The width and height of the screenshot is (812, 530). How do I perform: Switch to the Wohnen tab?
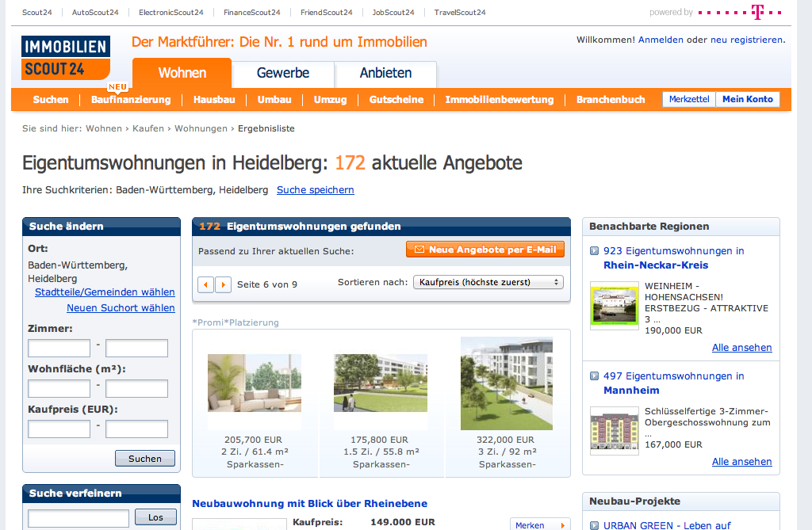pos(182,73)
